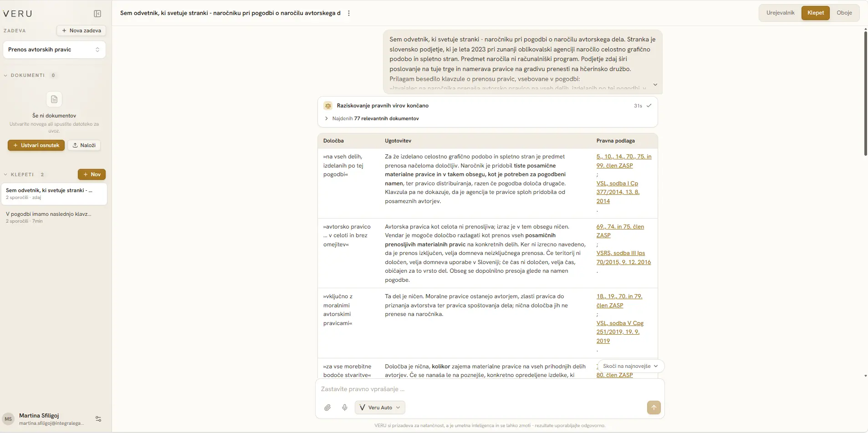
Task: Click the legal research scales icon
Action: pos(328,106)
